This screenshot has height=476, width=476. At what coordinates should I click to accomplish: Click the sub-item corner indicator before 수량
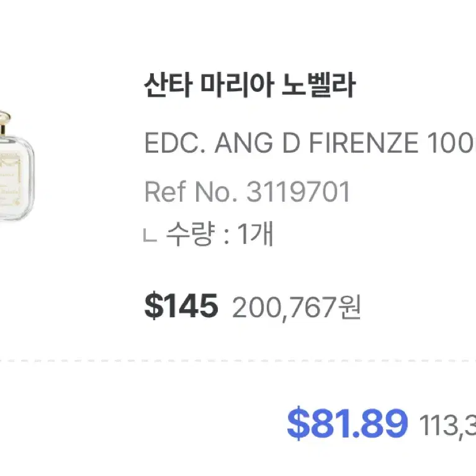click(x=150, y=236)
